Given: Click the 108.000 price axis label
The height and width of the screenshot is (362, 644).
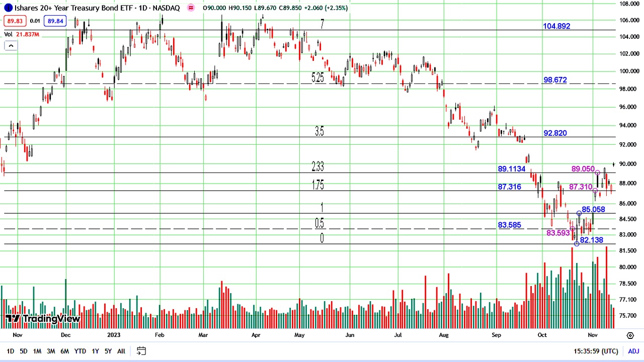Looking at the screenshot, I should coord(629,4).
